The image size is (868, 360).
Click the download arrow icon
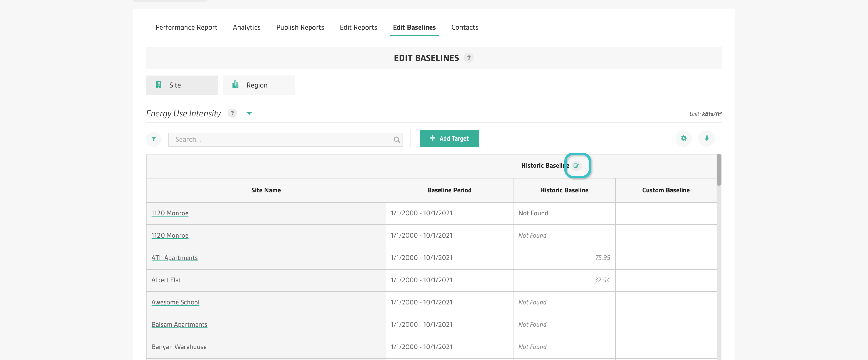tap(707, 138)
